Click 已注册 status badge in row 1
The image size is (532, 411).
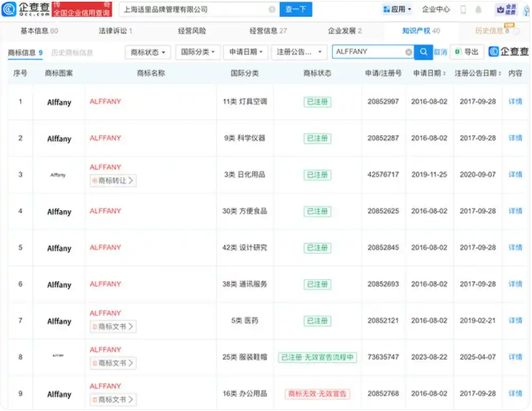point(317,102)
